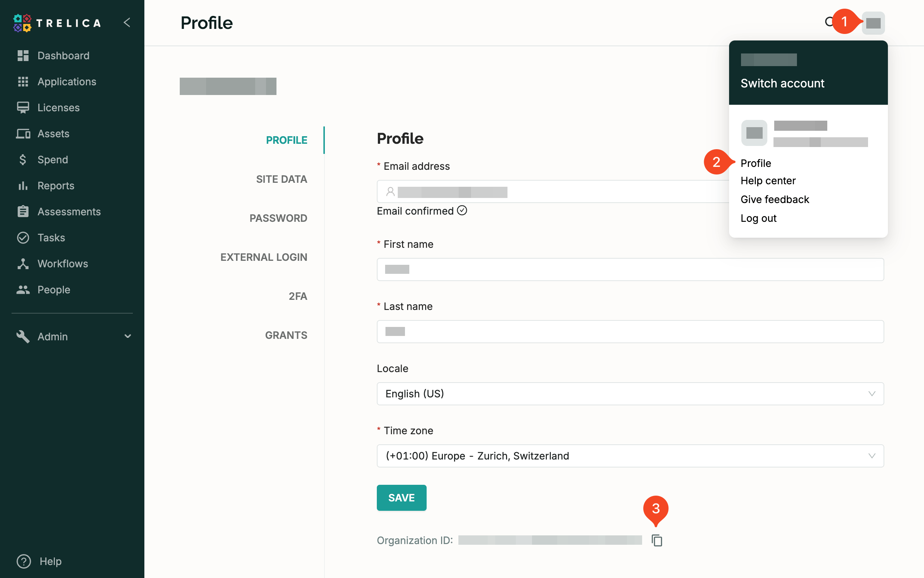Choose Give feedback in the account menu
The image size is (924, 578).
[x=775, y=199]
